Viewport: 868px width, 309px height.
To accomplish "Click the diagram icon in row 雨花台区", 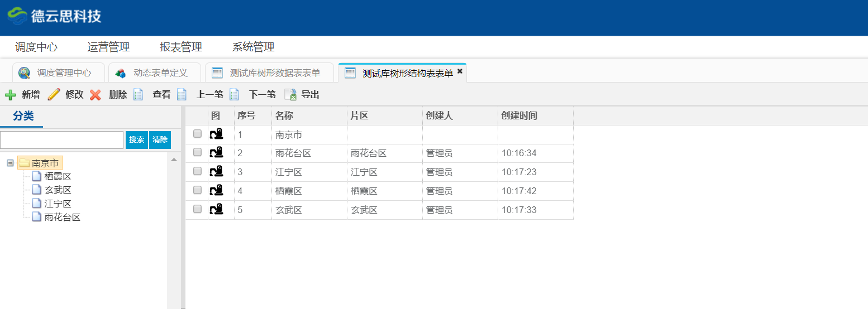I will click(216, 153).
